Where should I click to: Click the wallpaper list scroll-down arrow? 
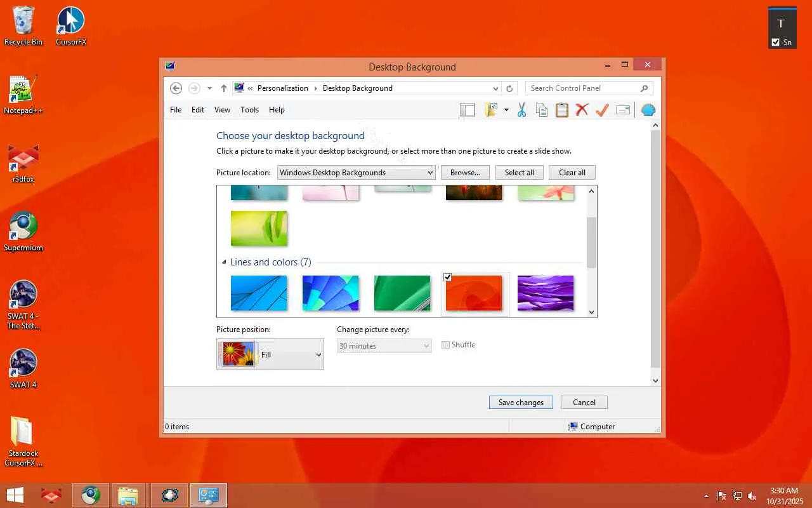coord(592,312)
